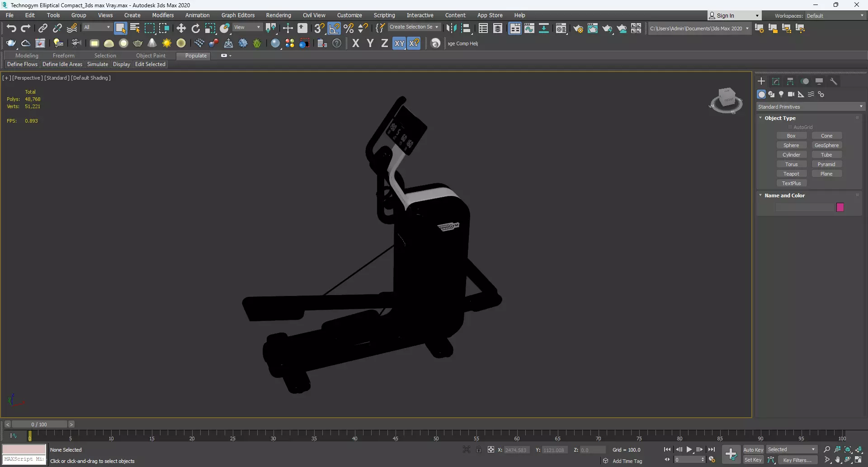Select the Move tool
The height and width of the screenshot is (467, 868).
coord(181,29)
